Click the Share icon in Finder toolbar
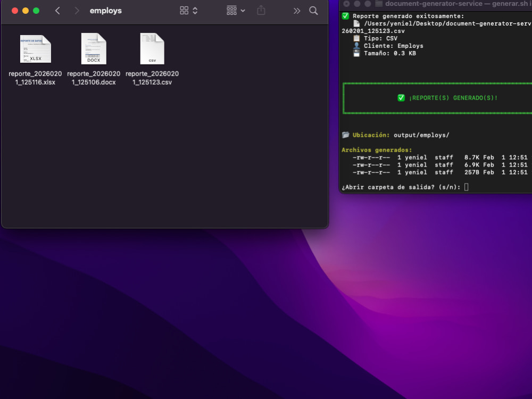 pos(261,10)
